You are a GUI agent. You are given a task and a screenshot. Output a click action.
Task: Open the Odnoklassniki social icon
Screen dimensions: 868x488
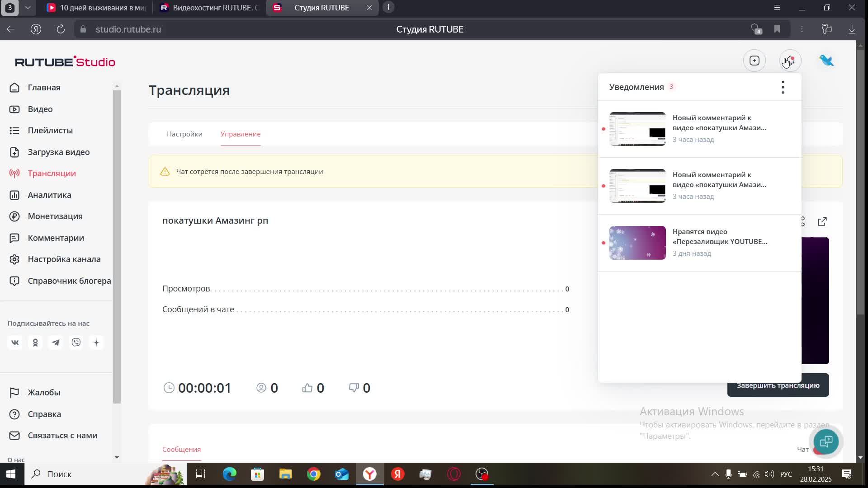point(35,343)
